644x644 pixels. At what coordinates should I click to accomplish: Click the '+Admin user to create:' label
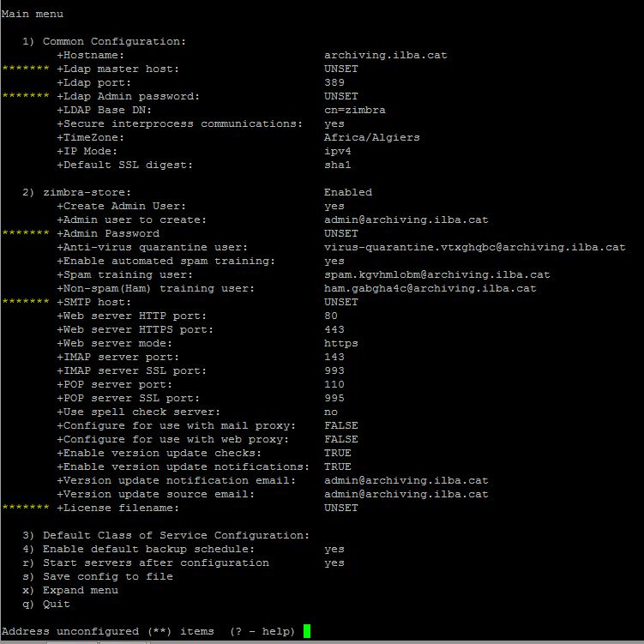pos(131,220)
